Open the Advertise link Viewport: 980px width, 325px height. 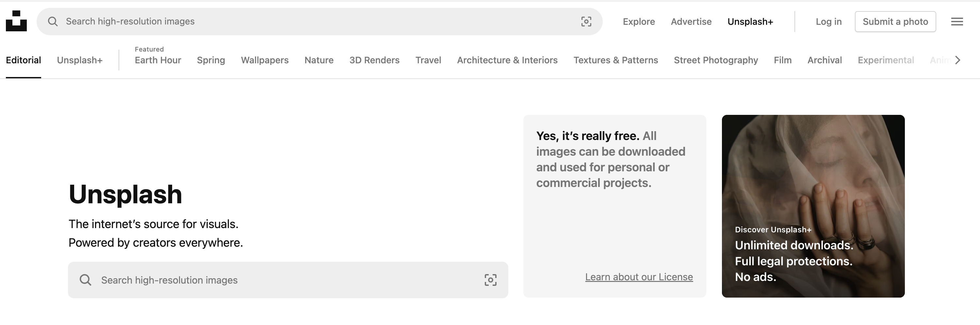coord(691,22)
